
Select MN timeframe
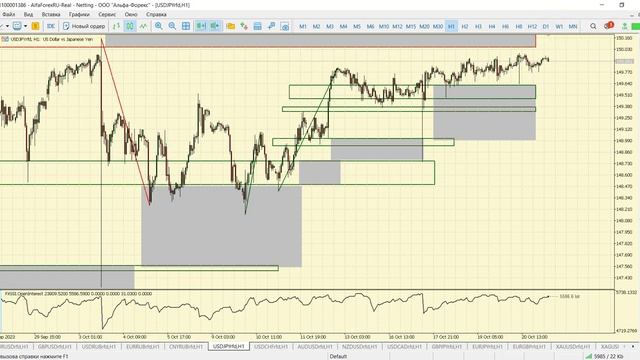click(573, 26)
